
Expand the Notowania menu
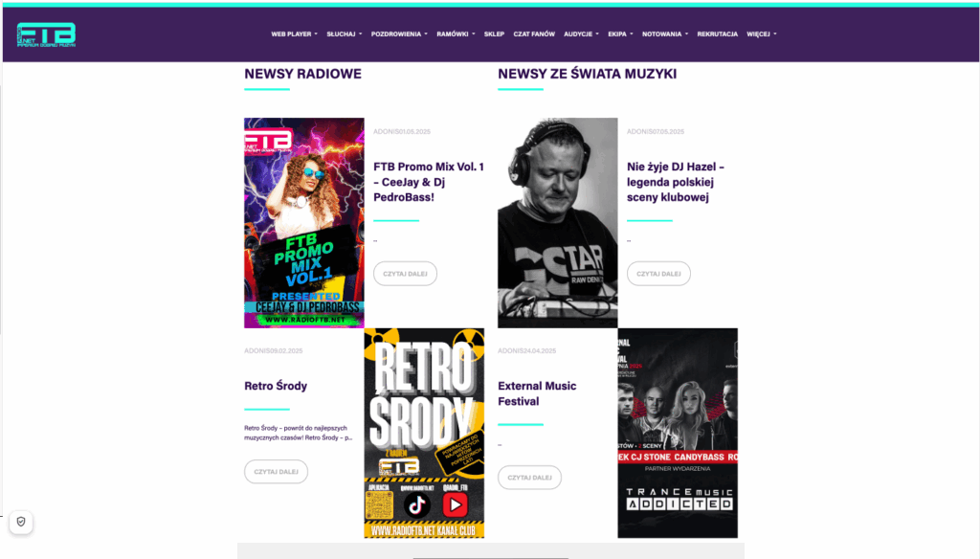(x=665, y=34)
